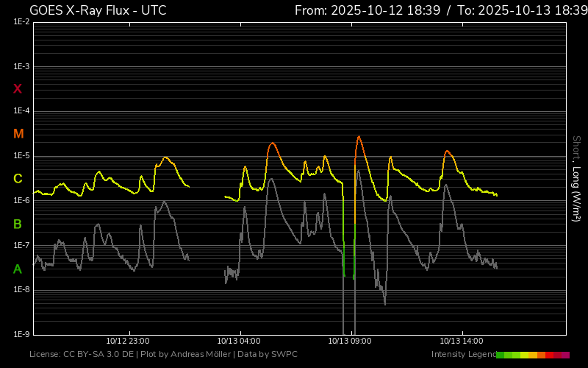Select the 10/13 04:00 time axis label
Viewport: 588px width, 368px height.
point(239,342)
